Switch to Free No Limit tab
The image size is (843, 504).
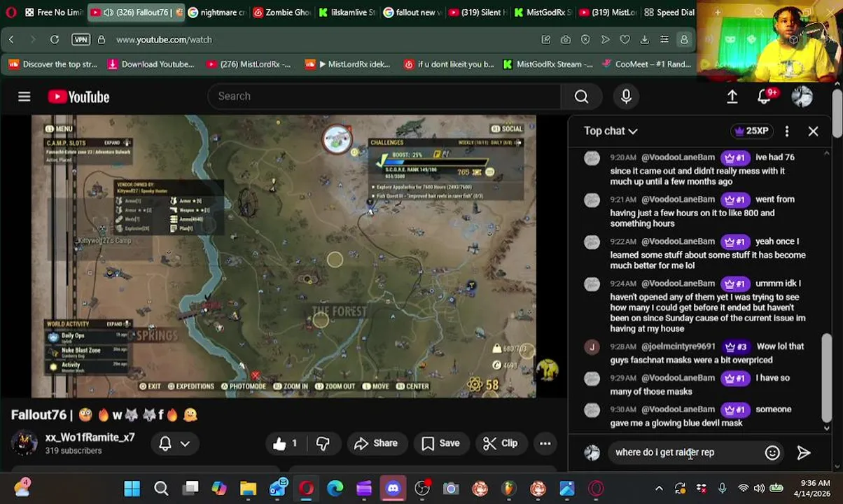click(53, 13)
